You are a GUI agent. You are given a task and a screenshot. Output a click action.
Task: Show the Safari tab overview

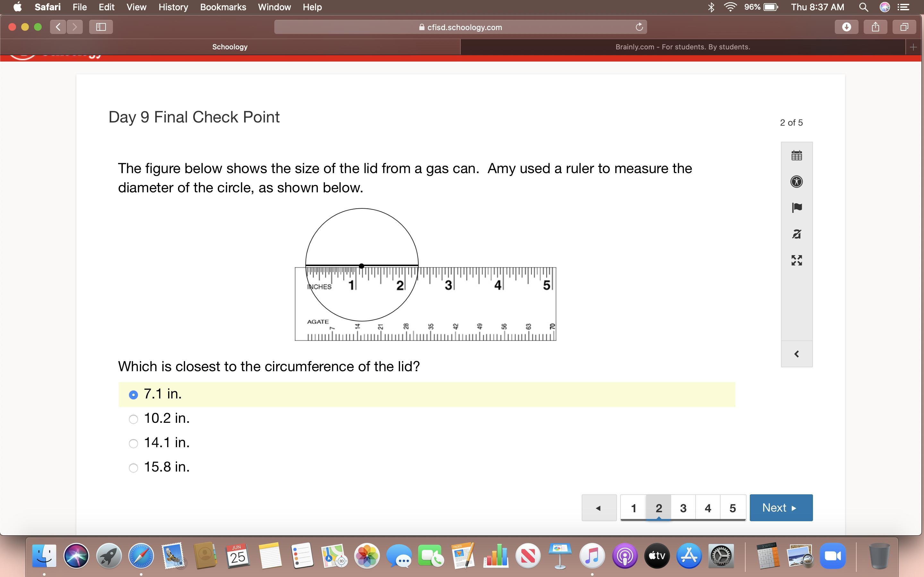click(904, 27)
